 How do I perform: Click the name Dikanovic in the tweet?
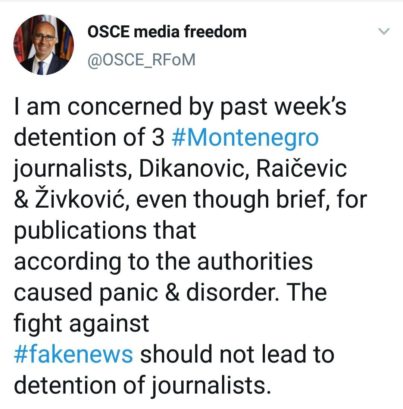pos(194,168)
